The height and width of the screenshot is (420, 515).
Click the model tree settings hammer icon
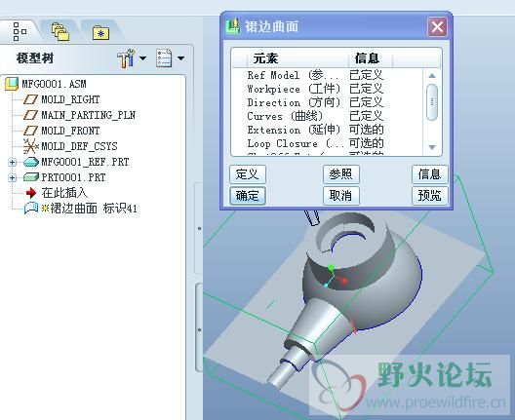click(126, 58)
